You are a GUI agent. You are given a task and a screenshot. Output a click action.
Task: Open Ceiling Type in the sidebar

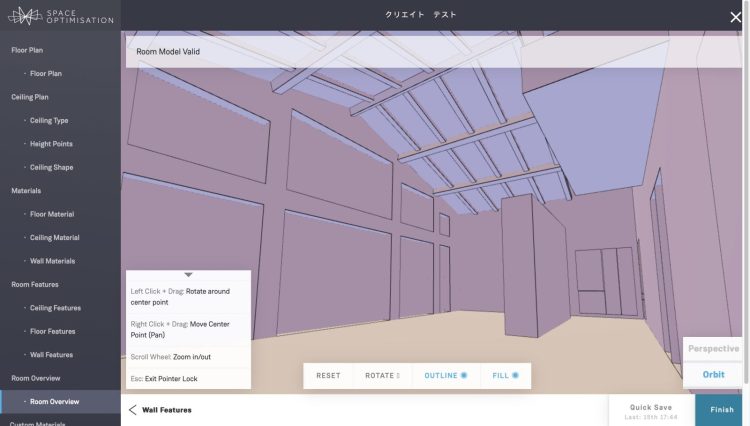pyautogui.click(x=49, y=121)
